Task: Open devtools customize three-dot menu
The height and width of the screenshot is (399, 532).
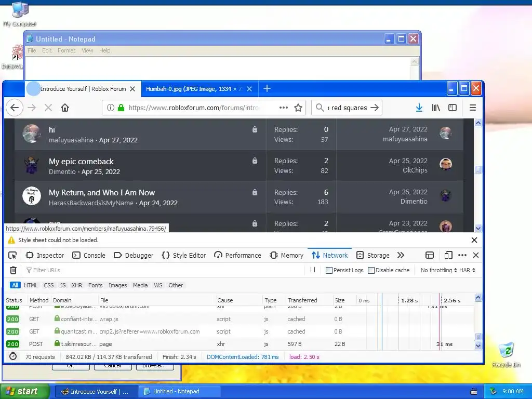Action: pyautogui.click(x=462, y=255)
